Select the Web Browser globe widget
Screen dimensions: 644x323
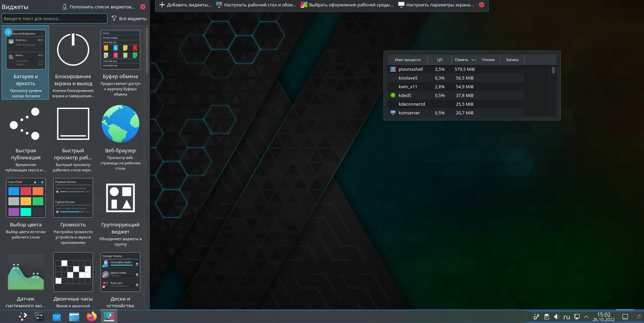point(120,124)
